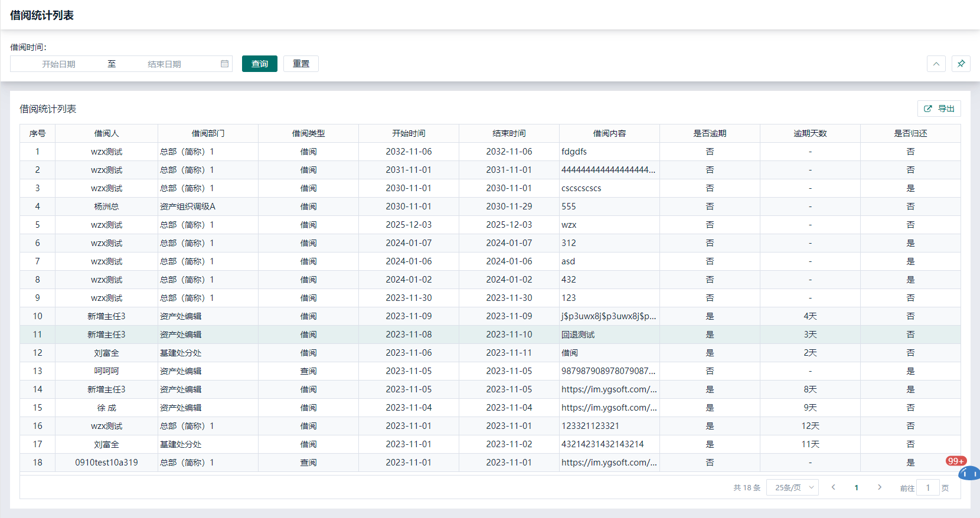Click the 借阅内容 column header
The height and width of the screenshot is (518, 980).
[x=609, y=133]
